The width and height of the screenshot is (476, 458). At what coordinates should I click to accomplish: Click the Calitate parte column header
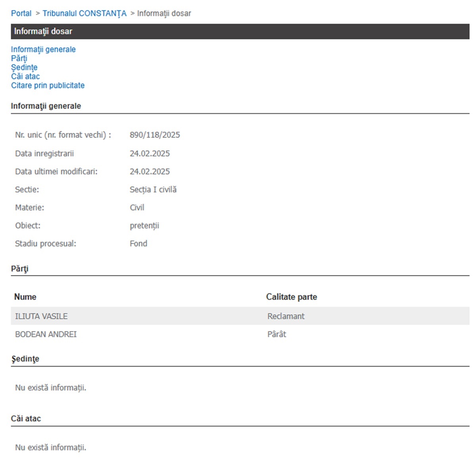click(x=292, y=297)
